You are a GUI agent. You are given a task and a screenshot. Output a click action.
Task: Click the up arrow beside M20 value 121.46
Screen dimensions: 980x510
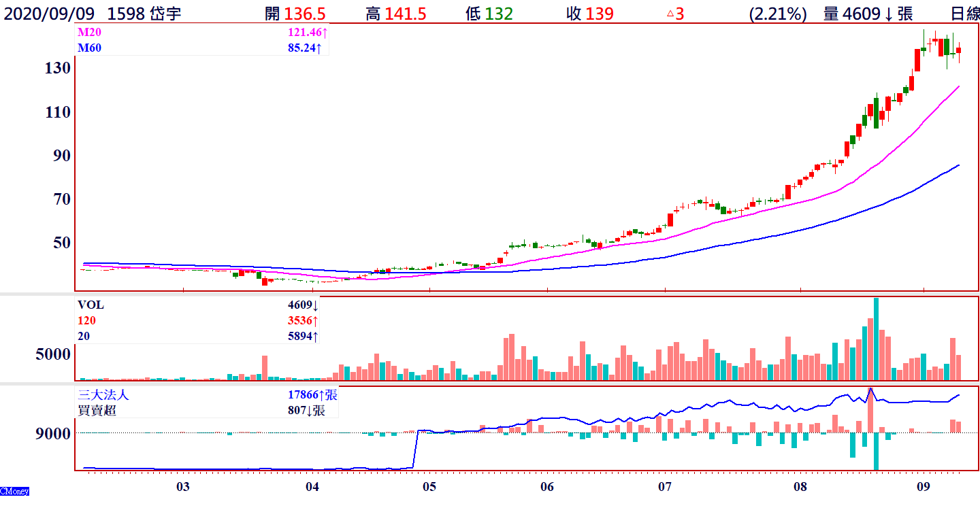point(325,33)
